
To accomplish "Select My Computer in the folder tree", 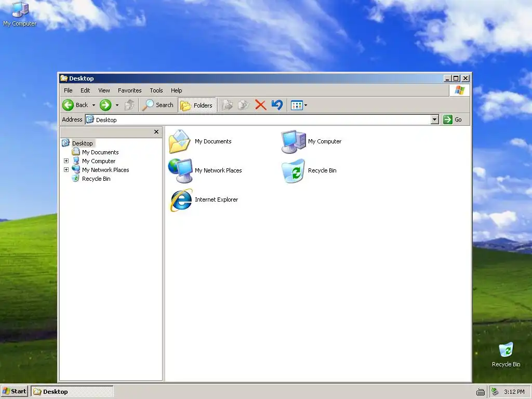I will click(99, 161).
